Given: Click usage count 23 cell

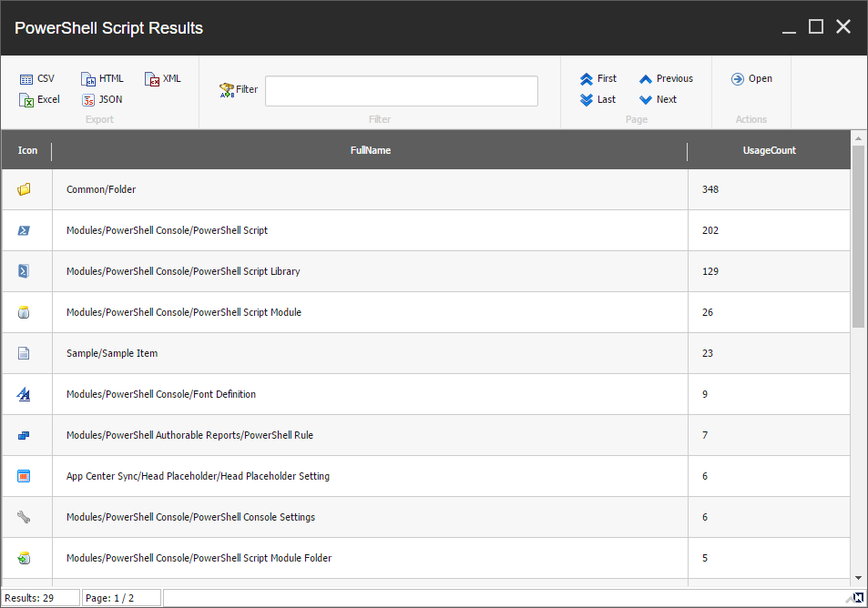Looking at the screenshot, I should pos(769,353).
